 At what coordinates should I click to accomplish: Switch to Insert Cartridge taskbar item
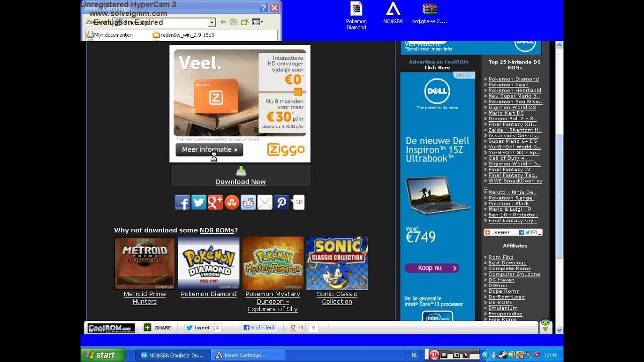[248, 355]
